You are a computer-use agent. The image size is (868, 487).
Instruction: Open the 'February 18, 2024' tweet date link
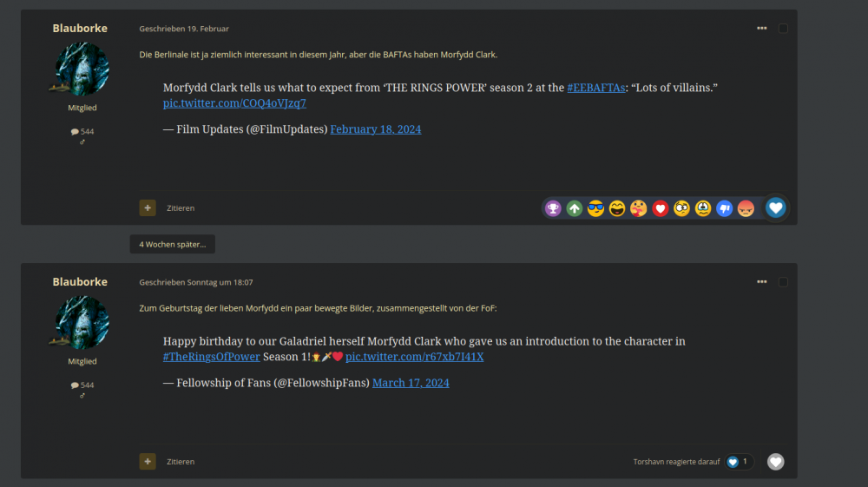click(x=375, y=129)
